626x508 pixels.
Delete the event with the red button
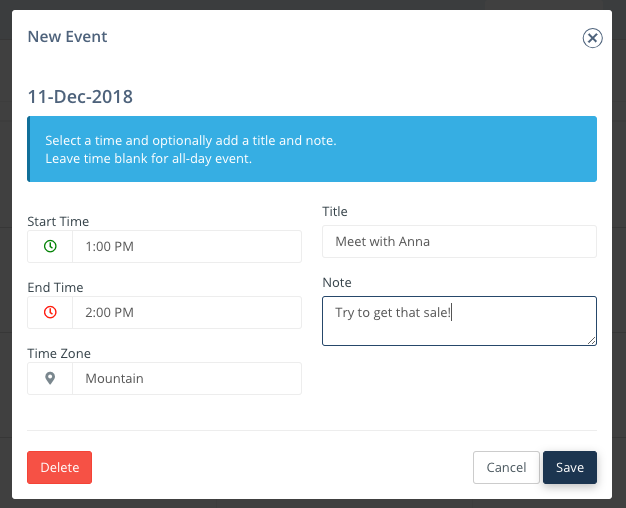59,467
